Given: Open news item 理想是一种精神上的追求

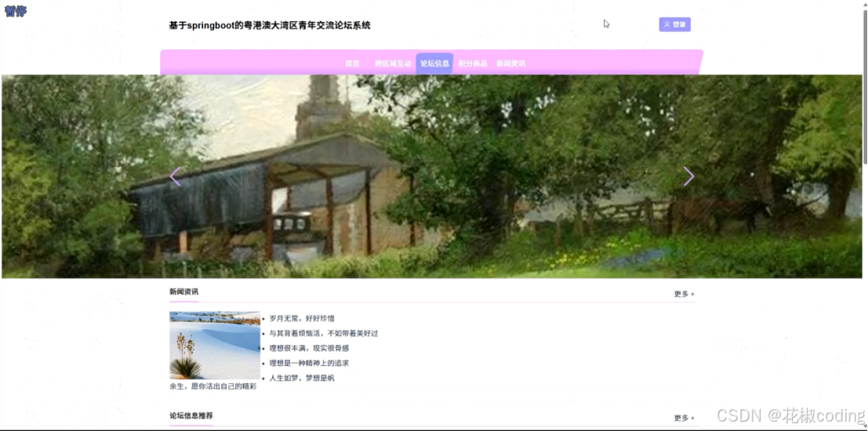Looking at the screenshot, I should click(309, 364).
